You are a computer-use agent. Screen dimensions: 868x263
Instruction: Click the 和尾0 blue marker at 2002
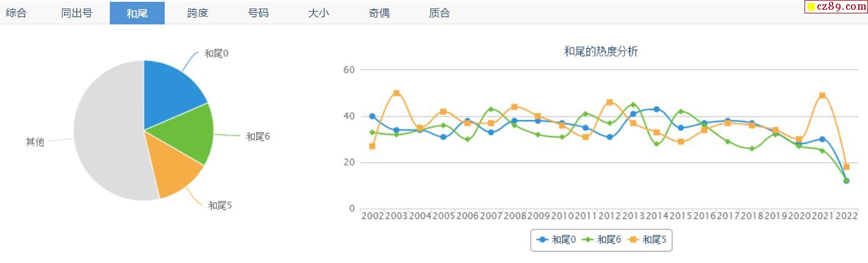372,116
